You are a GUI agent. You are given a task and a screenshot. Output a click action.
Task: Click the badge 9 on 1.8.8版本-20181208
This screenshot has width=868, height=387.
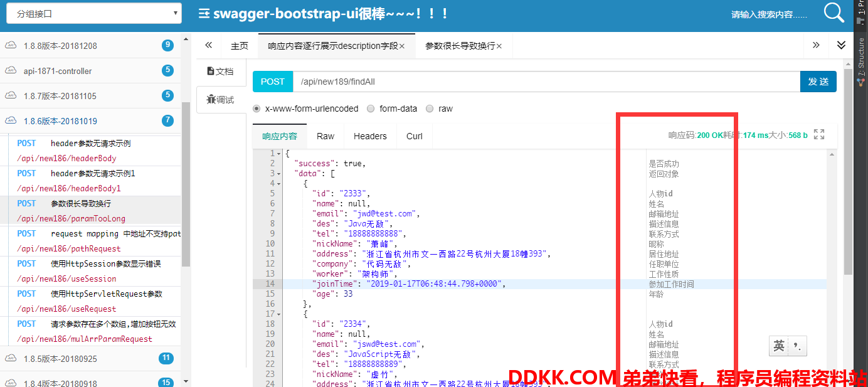pos(167,45)
